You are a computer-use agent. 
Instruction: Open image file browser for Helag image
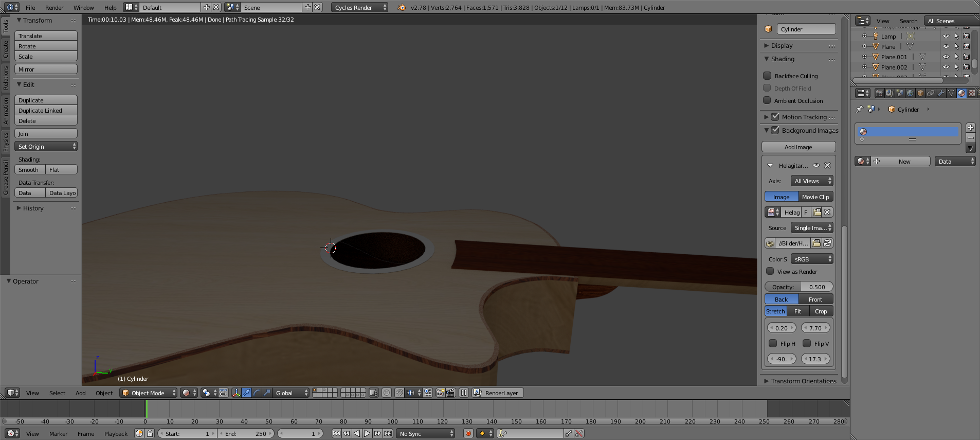tap(816, 212)
